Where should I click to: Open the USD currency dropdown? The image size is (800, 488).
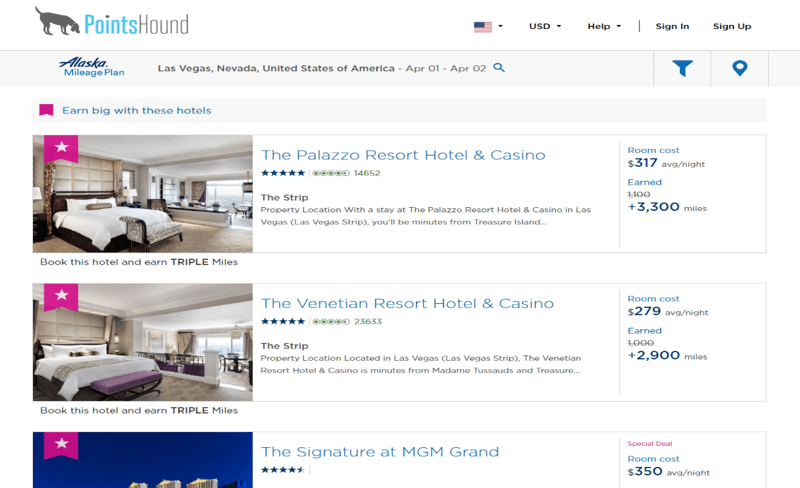tap(545, 26)
